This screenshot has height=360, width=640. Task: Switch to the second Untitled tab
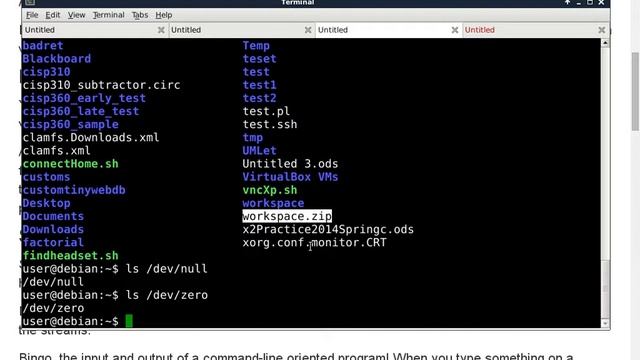[x=242, y=30]
